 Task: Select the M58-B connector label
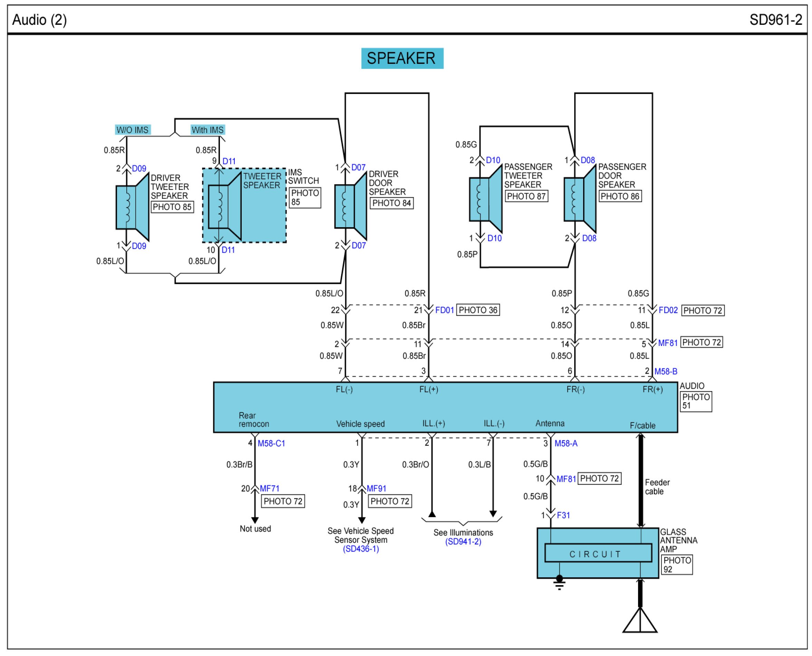666,372
